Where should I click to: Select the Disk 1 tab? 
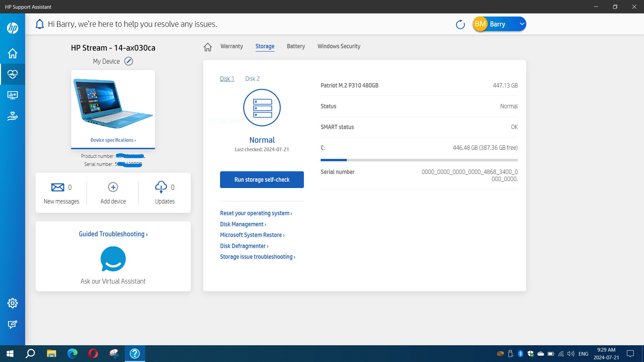pyautogui.click(x=227, y=79)
